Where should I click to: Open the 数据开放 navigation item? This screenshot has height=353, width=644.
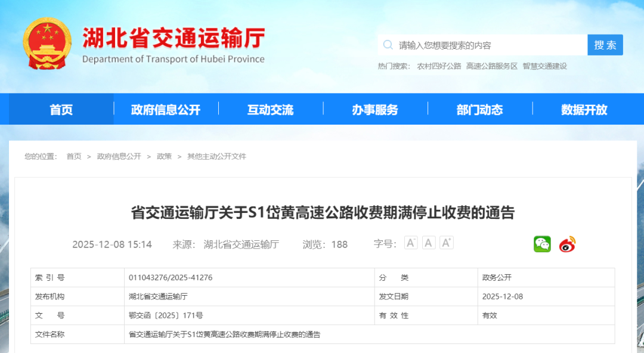pyautogui.click(x=584, y=110)
